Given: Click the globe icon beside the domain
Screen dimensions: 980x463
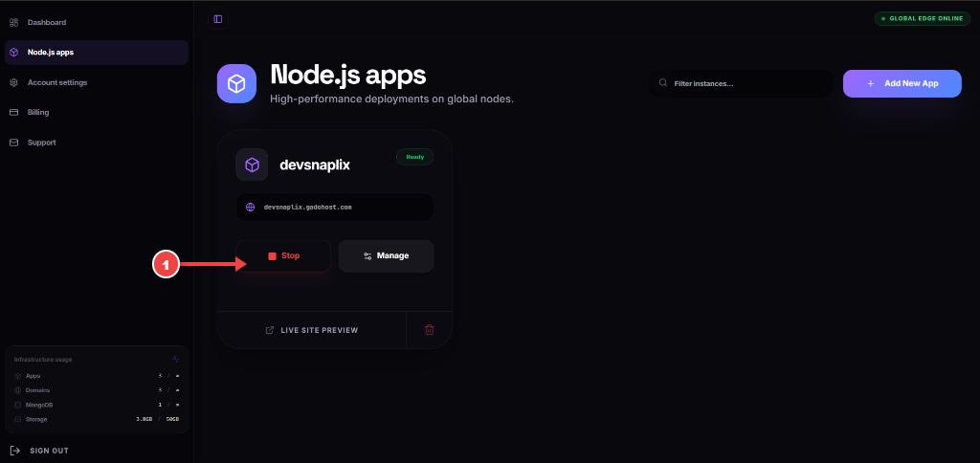Looking at the screenshot, I should pos(251,207).
